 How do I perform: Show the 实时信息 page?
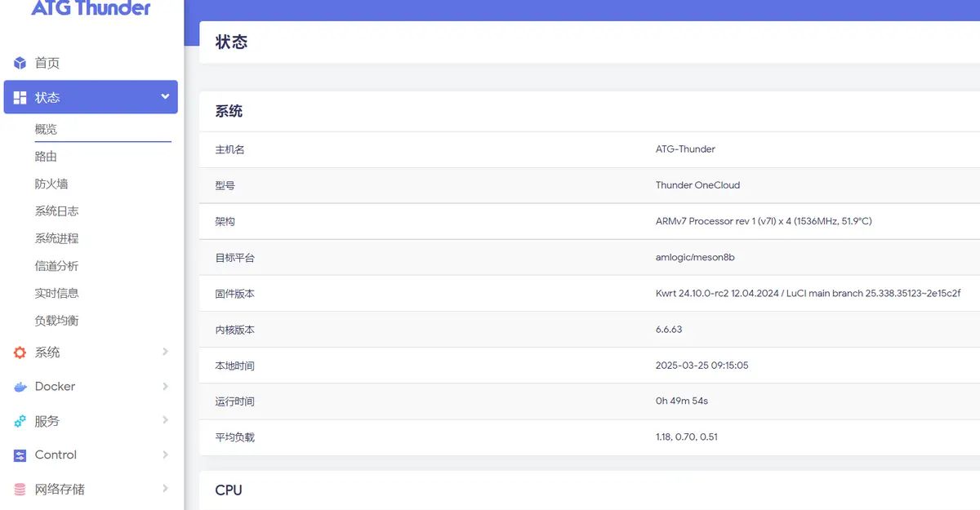[56, 293]
